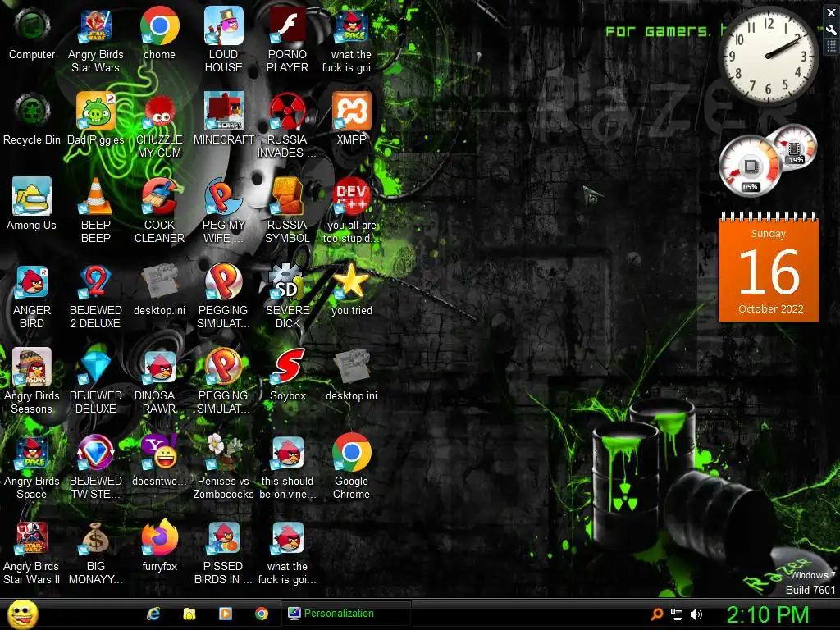This screenshot has width=840, height=630.
Task: Open the RUSSIA SYMBOL shortcut
Action: pyautogui.click(x=287, y=211)
